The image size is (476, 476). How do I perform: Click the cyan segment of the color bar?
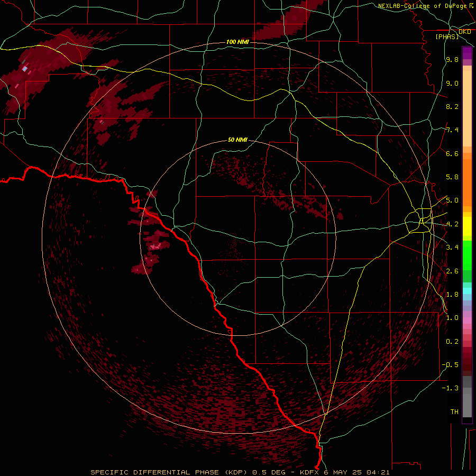coord(467,291)
